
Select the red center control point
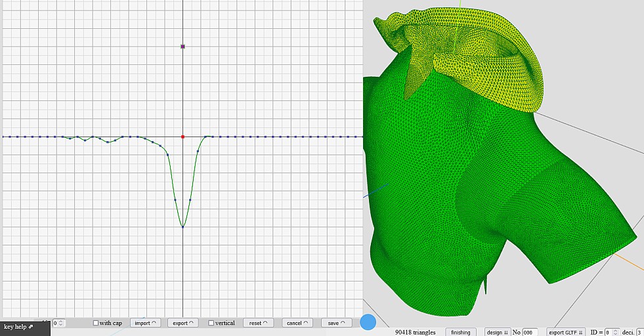coord(182,136)
